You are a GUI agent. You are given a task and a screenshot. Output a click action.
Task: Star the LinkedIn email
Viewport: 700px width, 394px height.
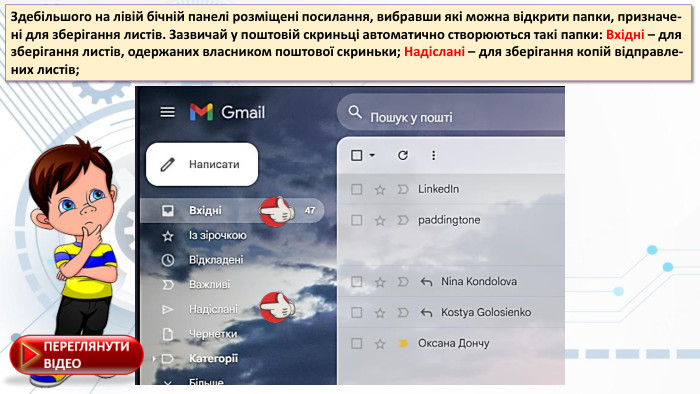click(x=380, y=190)
